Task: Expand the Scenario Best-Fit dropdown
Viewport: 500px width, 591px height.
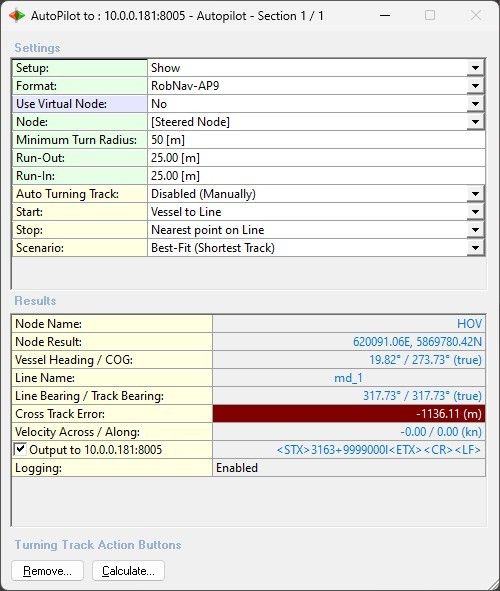Action: tap(476, 248)
